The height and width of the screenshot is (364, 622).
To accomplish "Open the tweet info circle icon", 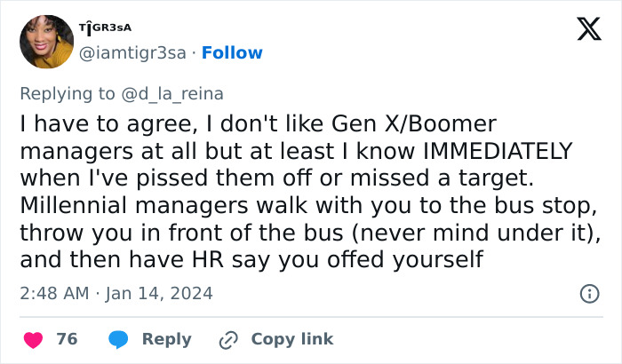I will [x=588, y=293].
